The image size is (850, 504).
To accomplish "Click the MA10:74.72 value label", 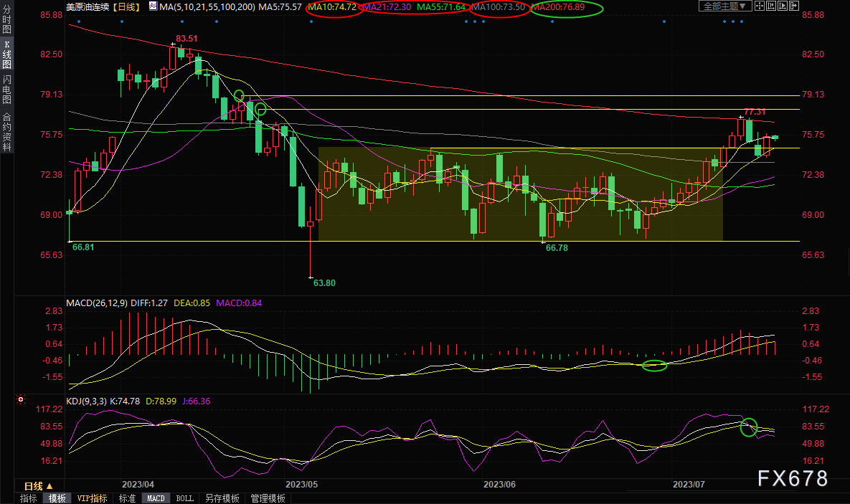I will tap(332, 7).
